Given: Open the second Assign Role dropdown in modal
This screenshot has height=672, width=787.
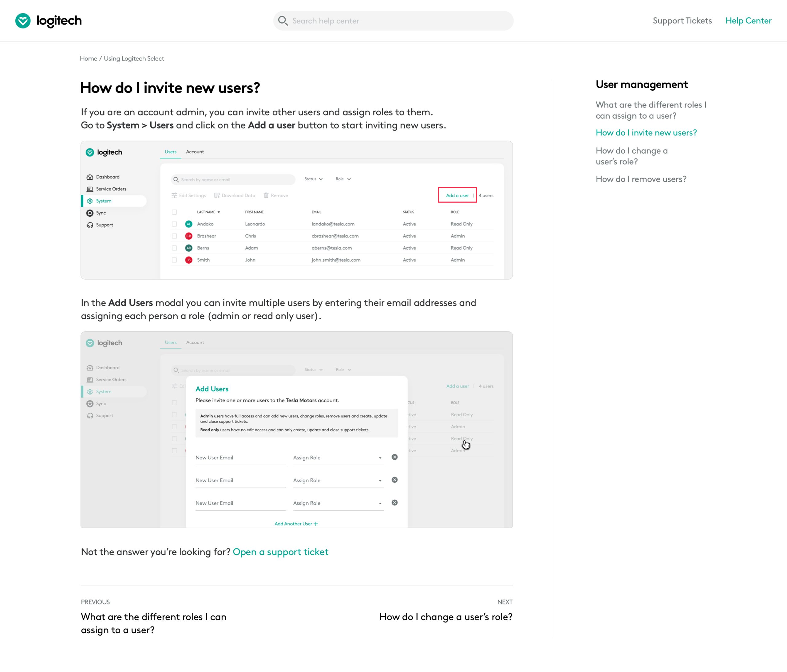Looking at the screenshot, I should (x=338, y=480).
